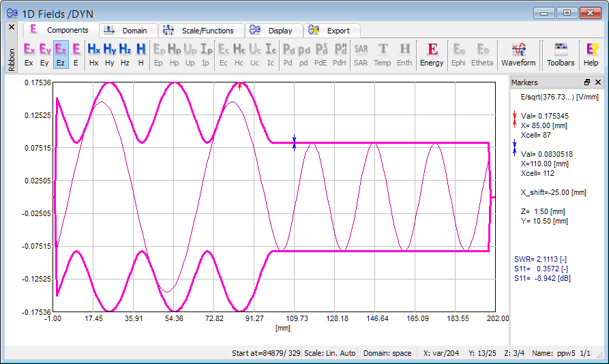
Task: Open the Toolbars options
Action: (561, 54)
